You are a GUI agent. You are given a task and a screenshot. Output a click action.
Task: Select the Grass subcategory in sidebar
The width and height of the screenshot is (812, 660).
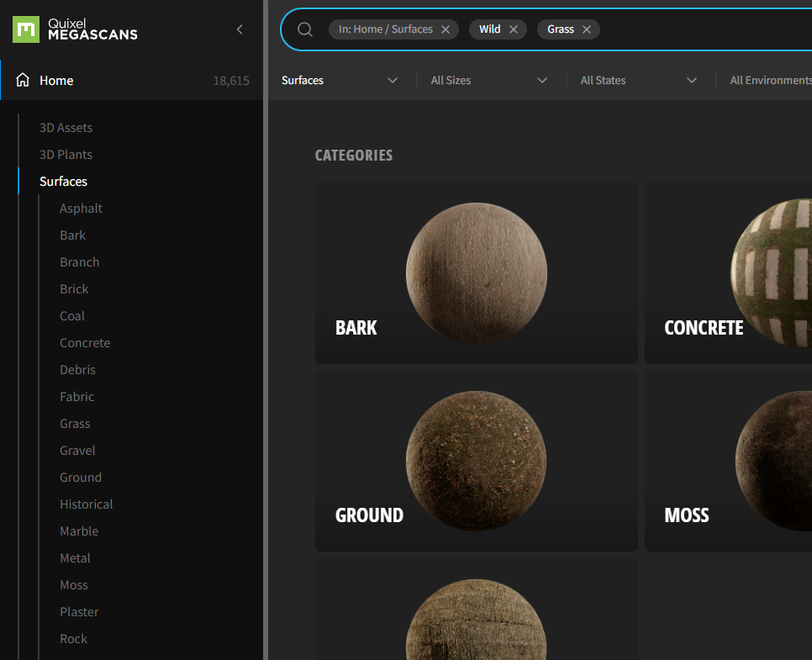[75, 424]
